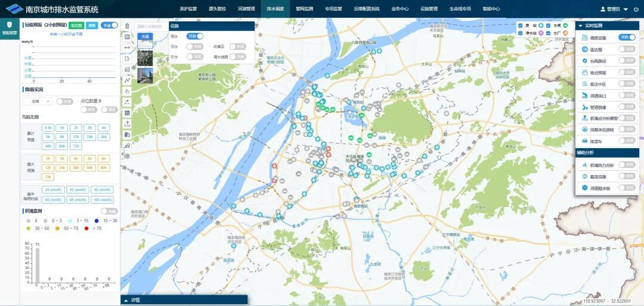The width and height of the screenshot is (644, 306).
Task: Open the 源头管控 menu
Action: [x=217, y=9]
